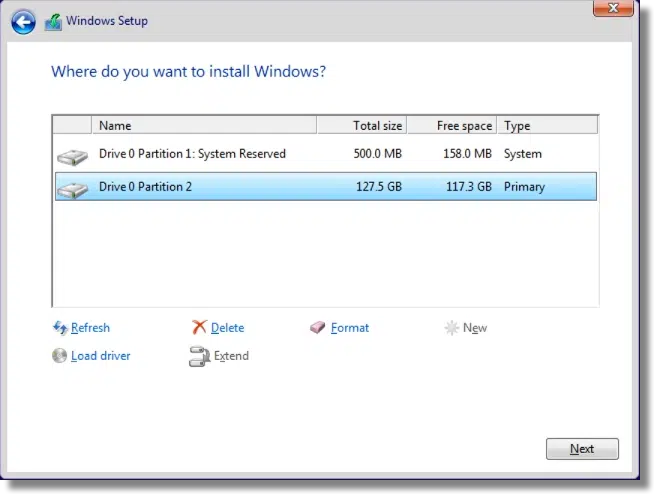
Task: Click drive icon for System Reserved partition
Action: [73, 157]
